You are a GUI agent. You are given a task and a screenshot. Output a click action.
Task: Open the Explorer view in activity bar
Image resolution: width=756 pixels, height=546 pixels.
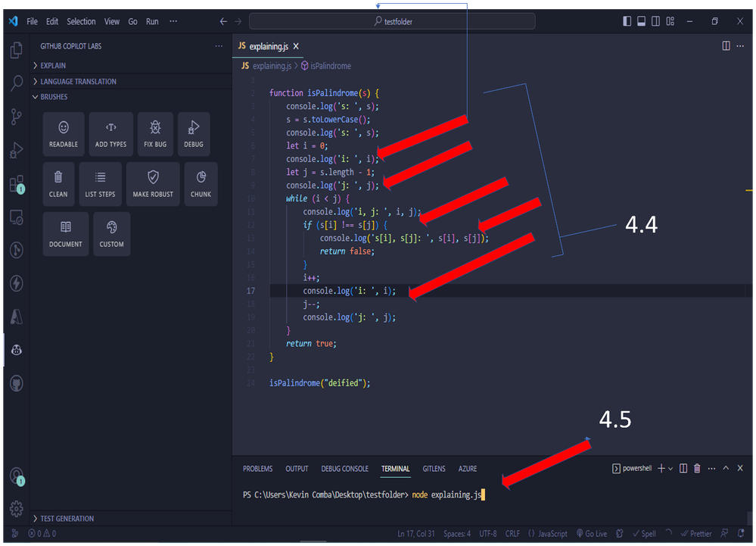[17, 50]
